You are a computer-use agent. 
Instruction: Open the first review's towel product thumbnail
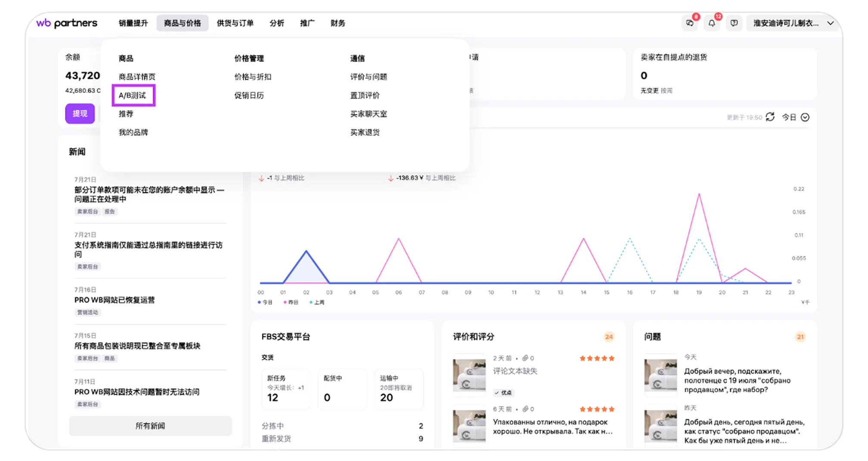pos(469,375)
